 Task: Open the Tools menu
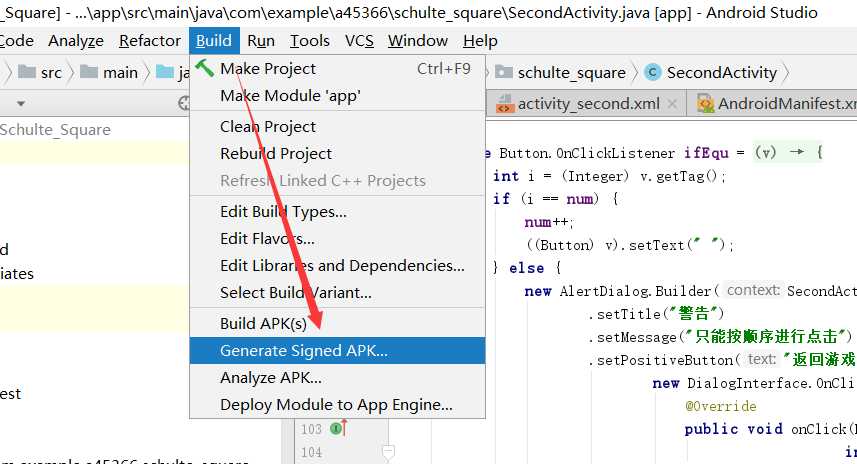pos(310,41)
